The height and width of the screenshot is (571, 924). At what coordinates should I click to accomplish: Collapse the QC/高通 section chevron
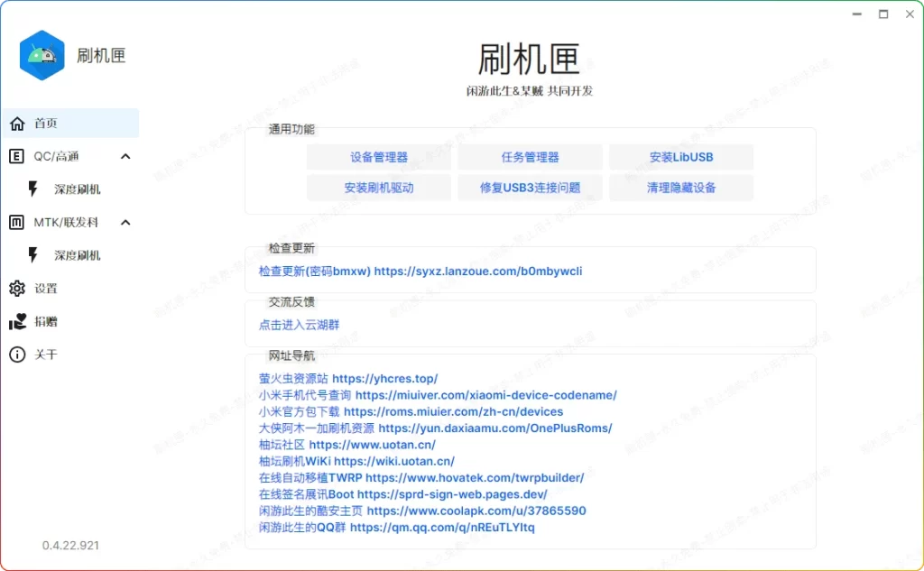click(125, 156)
